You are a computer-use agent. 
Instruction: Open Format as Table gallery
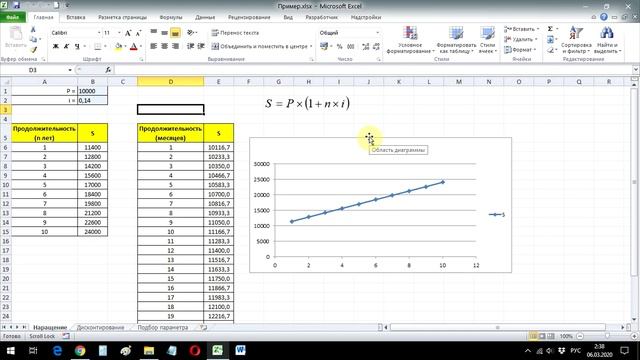pos(456,40)
